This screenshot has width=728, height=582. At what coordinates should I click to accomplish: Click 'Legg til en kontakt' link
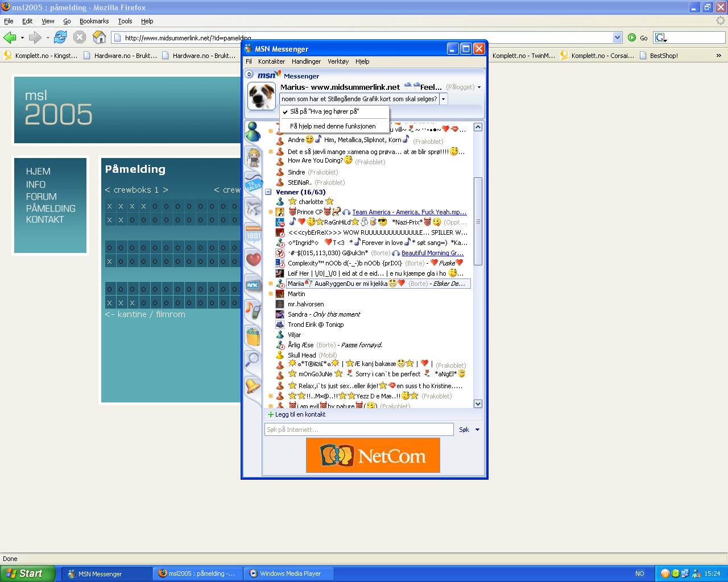[300, 414]
